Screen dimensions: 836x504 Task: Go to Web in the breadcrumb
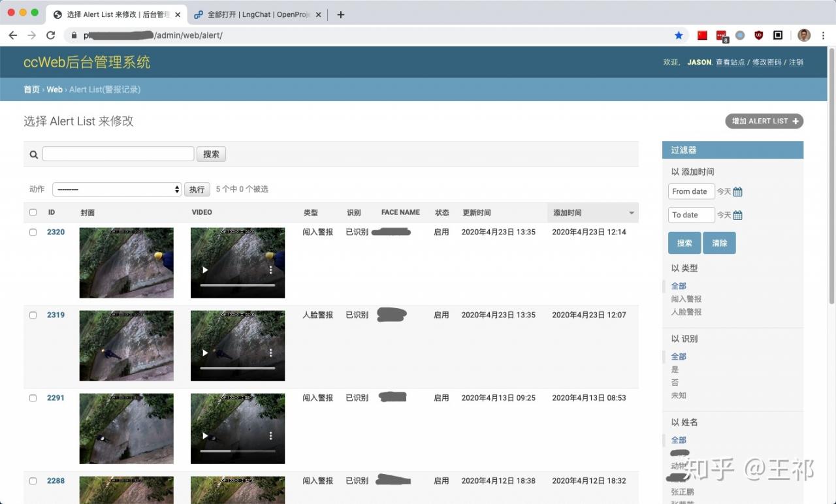[x=54, y=89]
